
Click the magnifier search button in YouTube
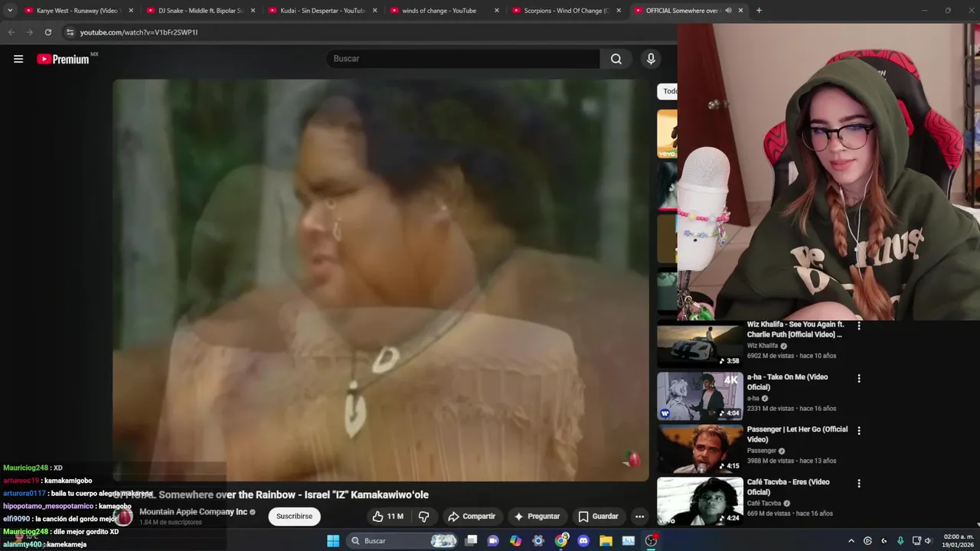[x=616, y=59]
